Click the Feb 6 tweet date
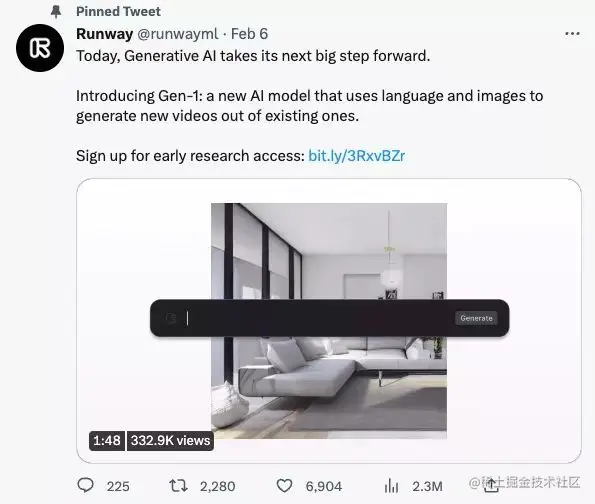 (249, 34)
